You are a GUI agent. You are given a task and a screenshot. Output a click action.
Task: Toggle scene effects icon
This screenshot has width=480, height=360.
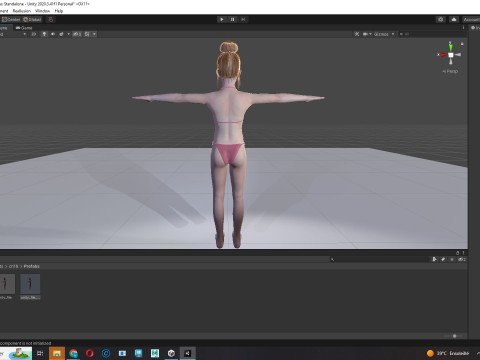point(61,34)
